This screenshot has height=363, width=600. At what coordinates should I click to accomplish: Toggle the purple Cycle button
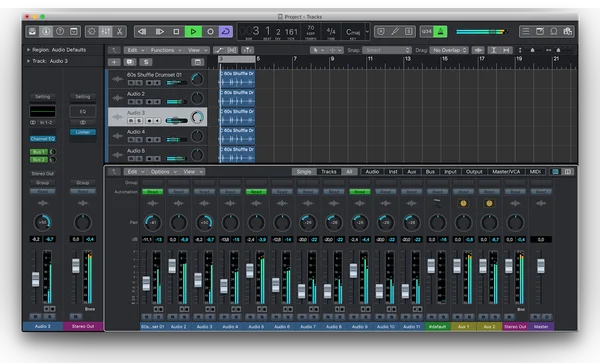(x=226, y=31)
